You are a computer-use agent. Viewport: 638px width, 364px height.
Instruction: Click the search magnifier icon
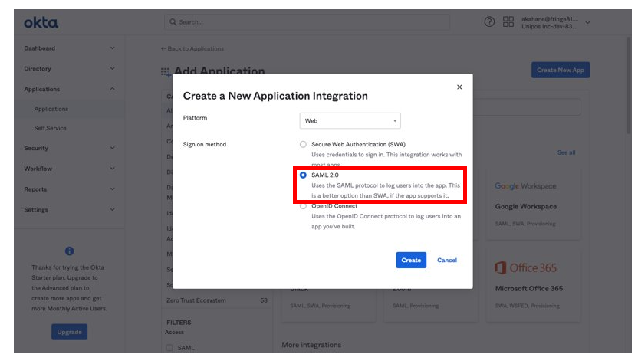(173, 22)
